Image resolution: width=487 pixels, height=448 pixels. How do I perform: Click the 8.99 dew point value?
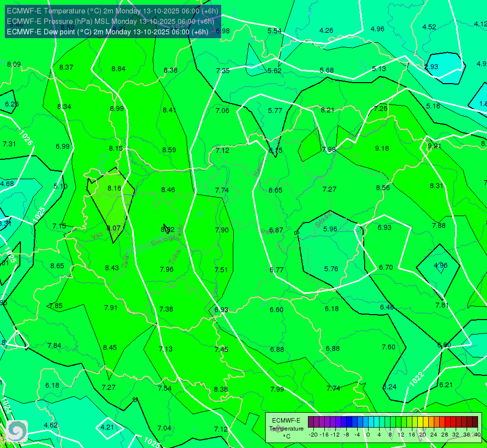pyautogui.click(x=117, y=109)
